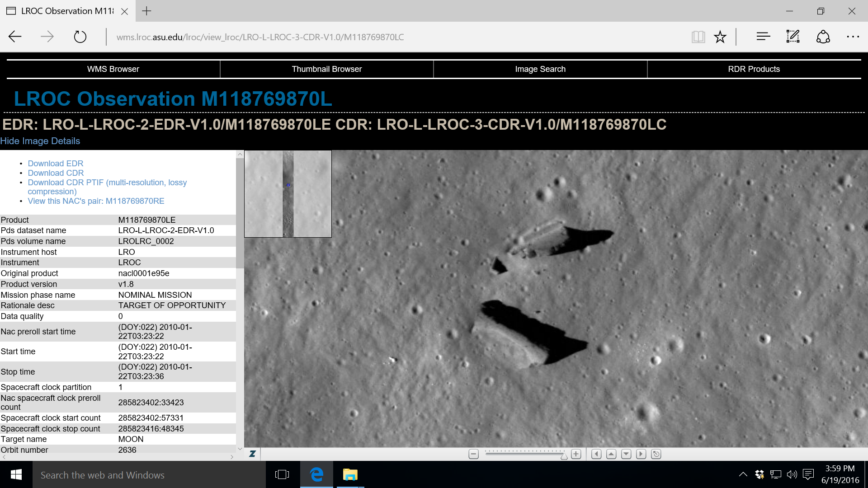The image size is (868, 488).
Task: Click Download CDR link
Action: (x=56, y=173)
